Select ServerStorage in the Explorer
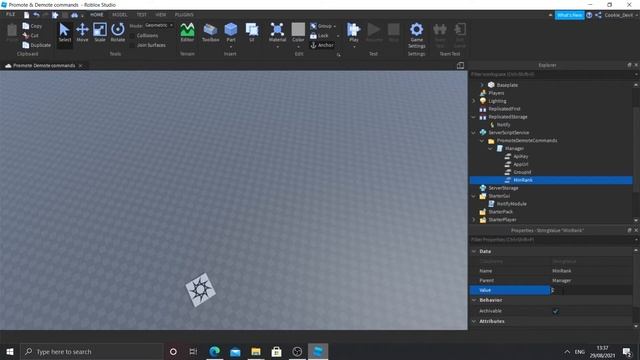Viewport: 640px width, 360px height. (503, 188)
